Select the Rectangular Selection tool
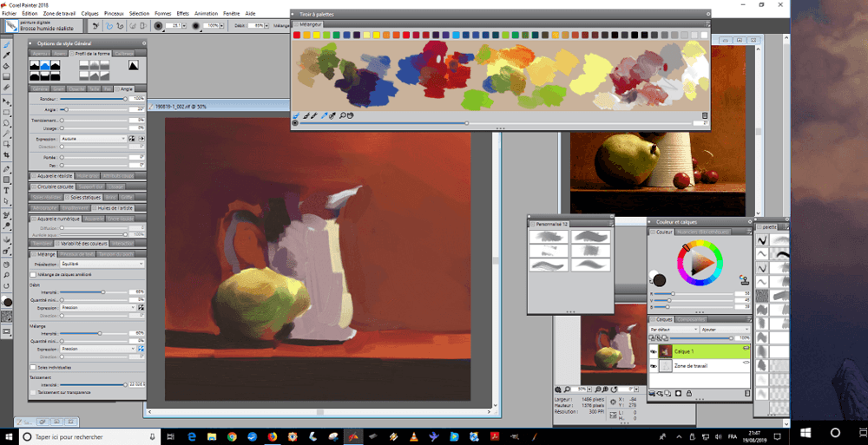 pyautogui.click(x=7, y=113)
